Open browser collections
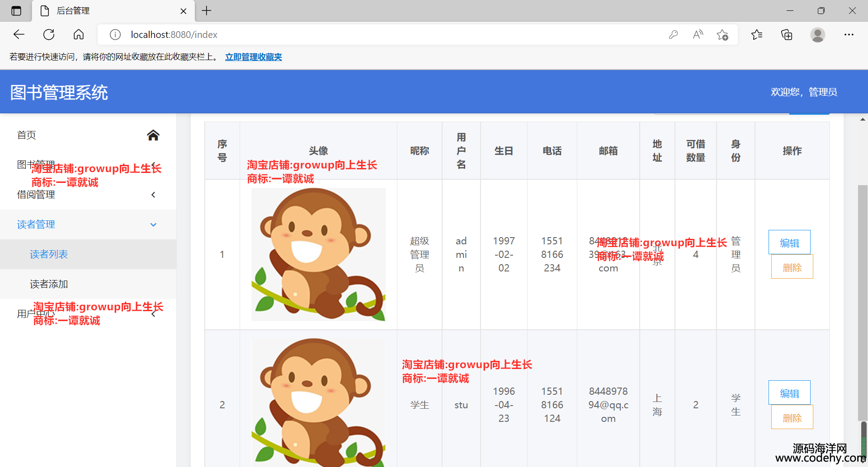868x467 pixels. pyautogui.click(x=787, y=34)
